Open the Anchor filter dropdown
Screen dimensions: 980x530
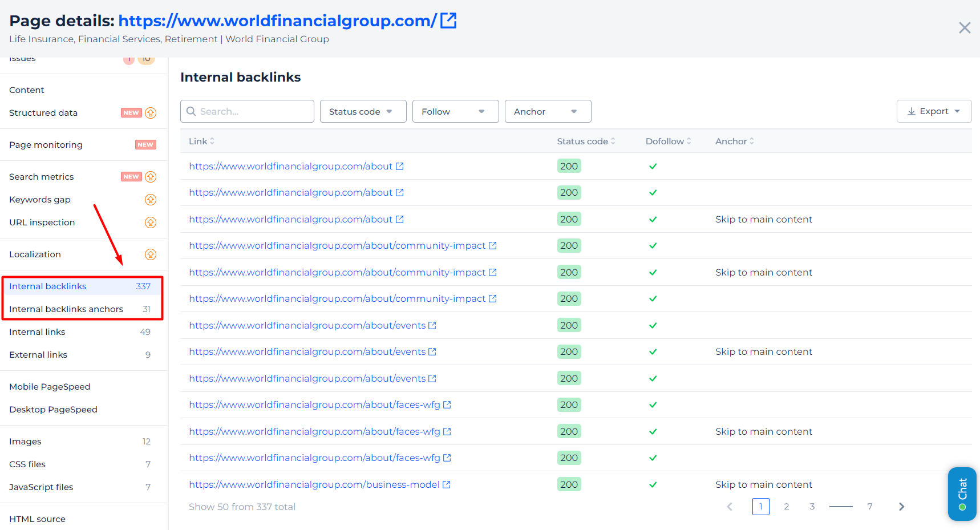pyautogui.click(x=548, y=111)
